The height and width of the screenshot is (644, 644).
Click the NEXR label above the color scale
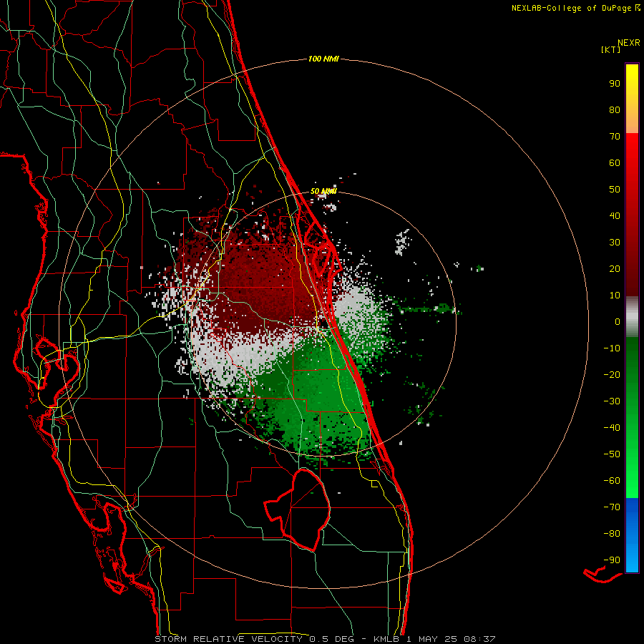tap(629, 43)
